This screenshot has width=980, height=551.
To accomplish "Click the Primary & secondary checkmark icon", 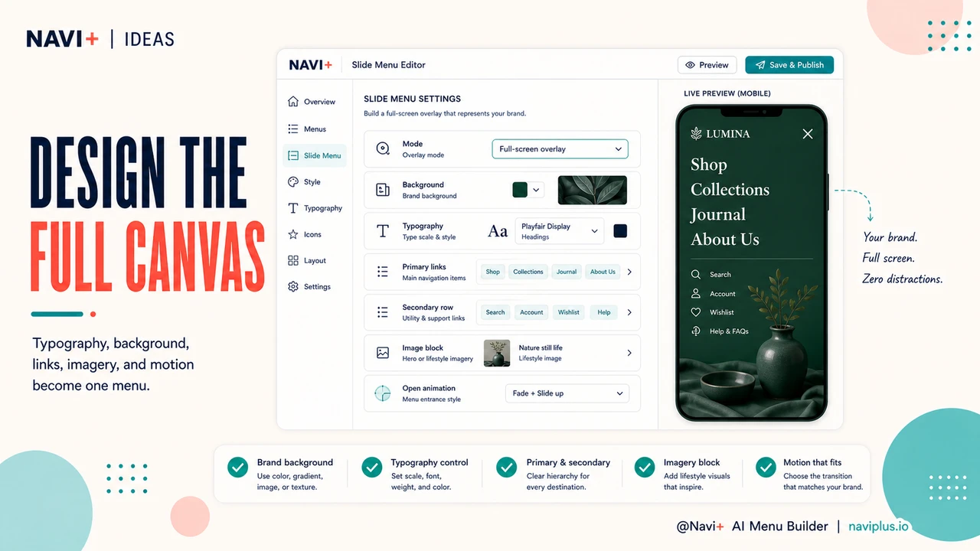I will pyautogui.click(x=507, y=467).
